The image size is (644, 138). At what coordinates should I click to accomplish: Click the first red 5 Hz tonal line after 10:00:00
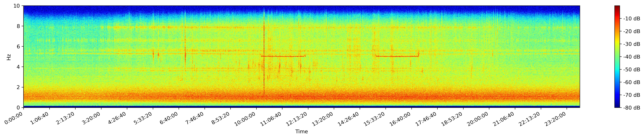(283, 56)
